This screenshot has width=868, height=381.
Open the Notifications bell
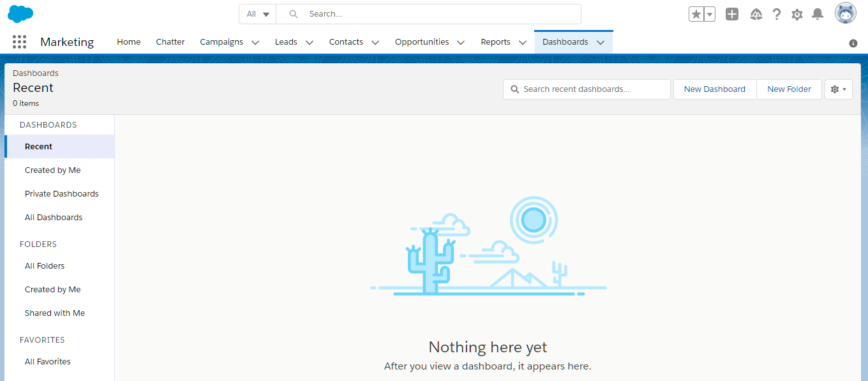(x=818, y=14)
